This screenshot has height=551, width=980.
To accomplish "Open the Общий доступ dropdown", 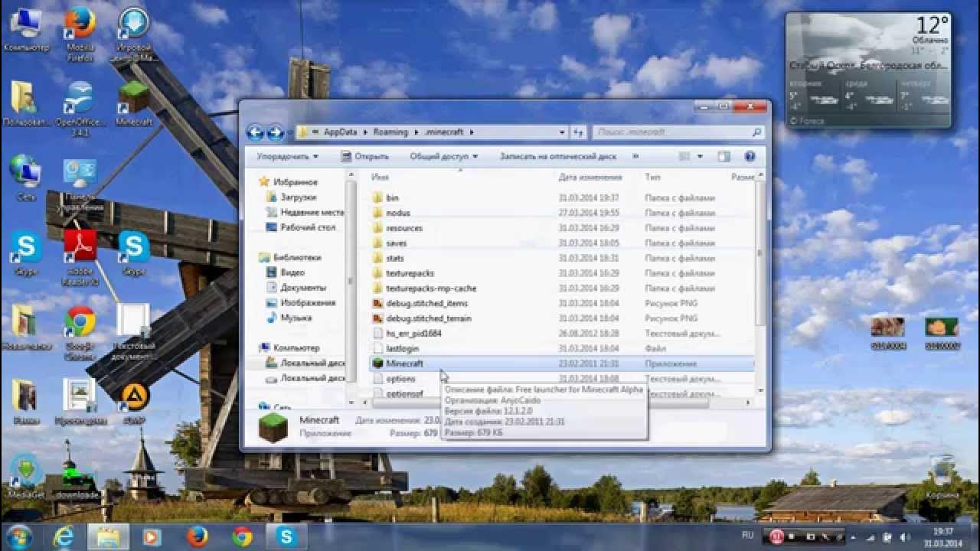I will tap(444, 156).
